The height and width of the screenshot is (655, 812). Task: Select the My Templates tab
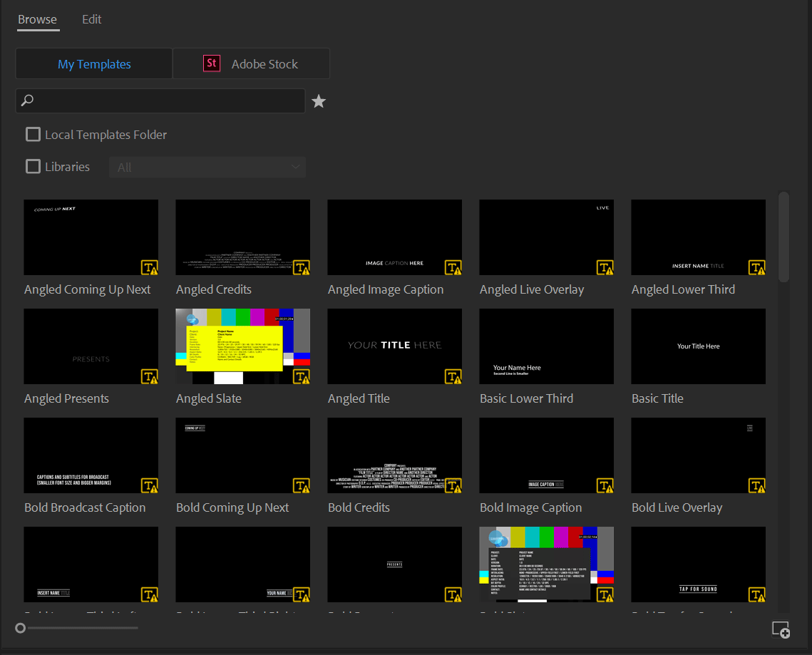(94, 63)
